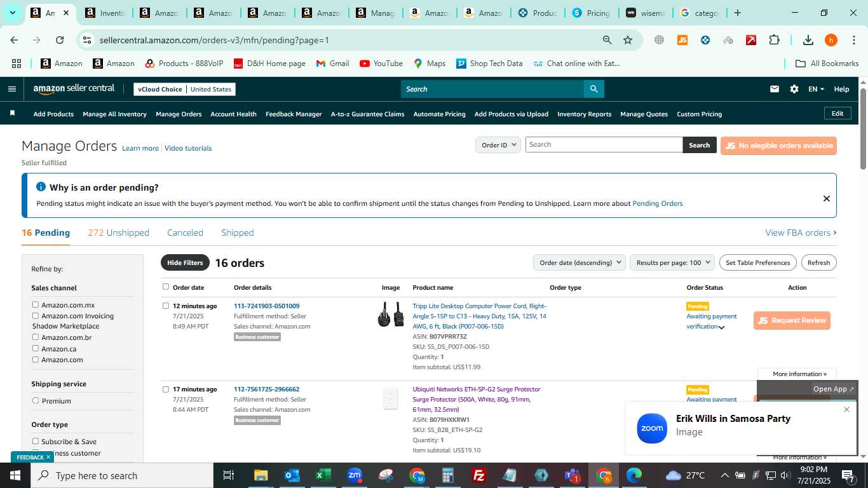Open View FBA orders link
868x488 pixels.
coord(801,233)
